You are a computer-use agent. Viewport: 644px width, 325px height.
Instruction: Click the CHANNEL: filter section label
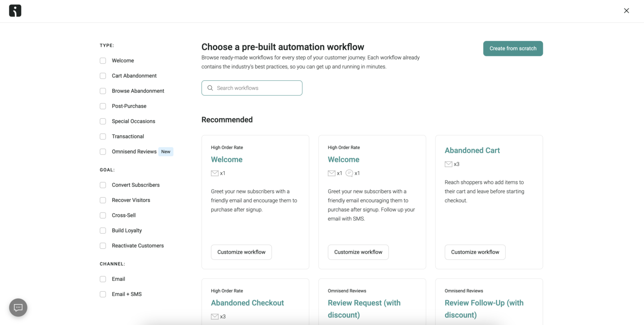[x=112, y=264]
